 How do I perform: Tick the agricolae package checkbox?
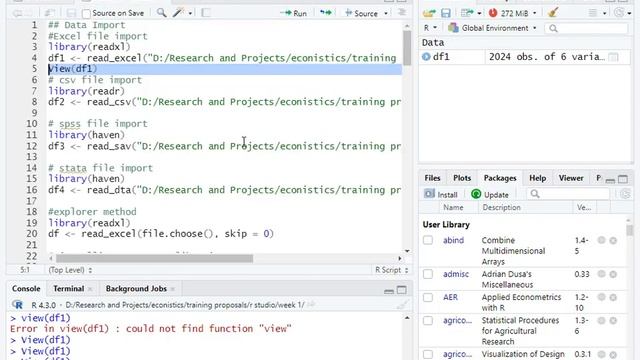[x=428, y=320]
